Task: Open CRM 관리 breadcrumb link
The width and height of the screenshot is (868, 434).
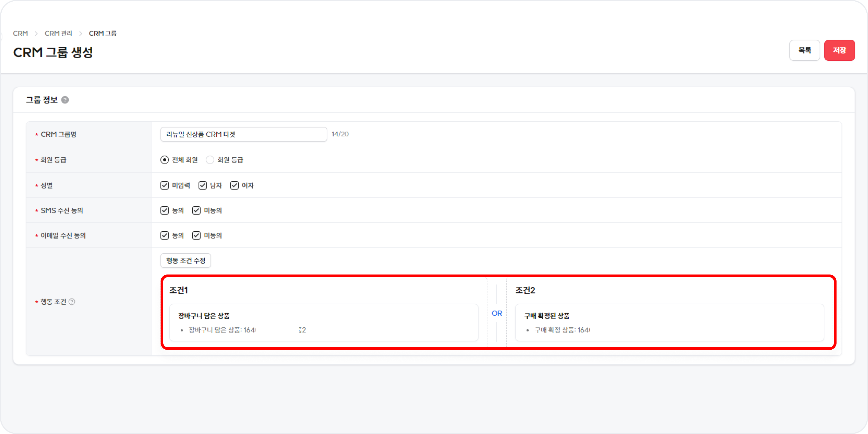Action: (58, 33)
